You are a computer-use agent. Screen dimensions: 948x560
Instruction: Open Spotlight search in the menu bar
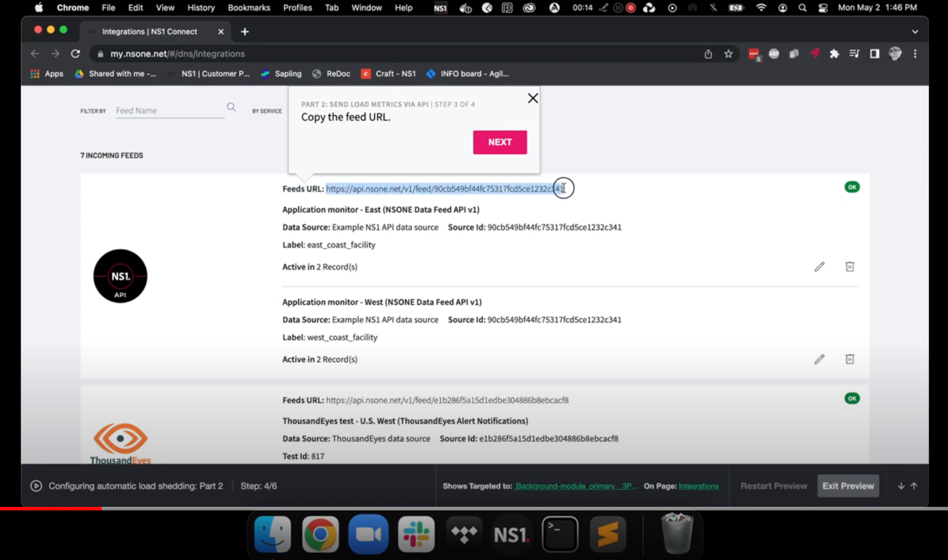tap(802, 8)
